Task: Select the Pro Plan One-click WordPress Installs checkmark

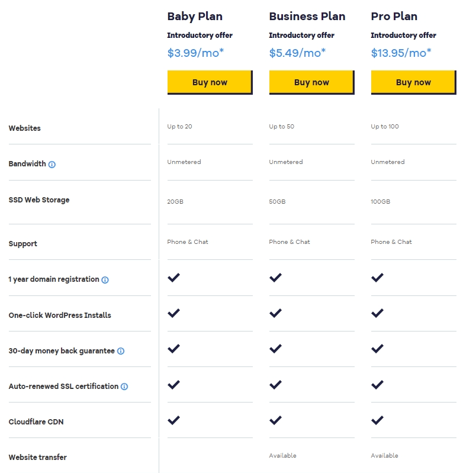Action: pos(377,313)
